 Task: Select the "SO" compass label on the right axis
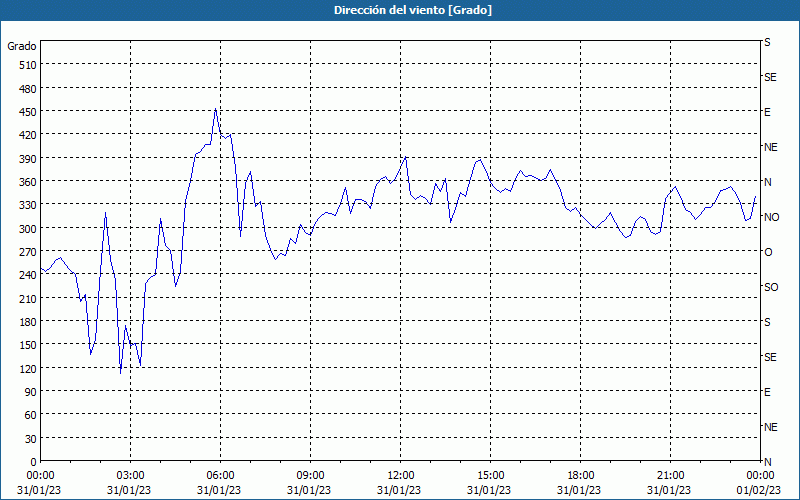[x=771, y=287]
